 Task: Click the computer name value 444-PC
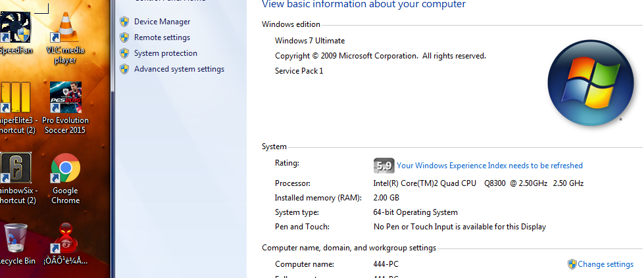click(385, 264)
